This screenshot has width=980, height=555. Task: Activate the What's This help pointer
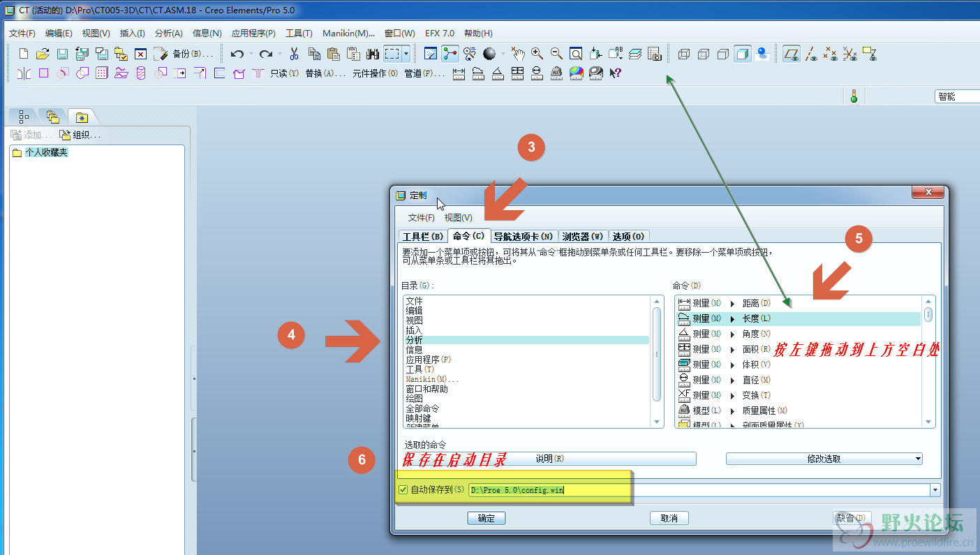click(615, 73)
